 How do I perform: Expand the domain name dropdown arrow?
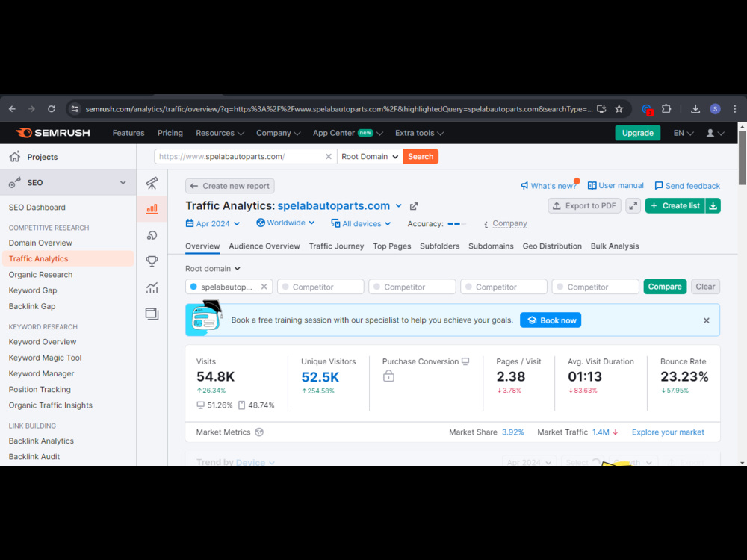(x=399, y=206)
